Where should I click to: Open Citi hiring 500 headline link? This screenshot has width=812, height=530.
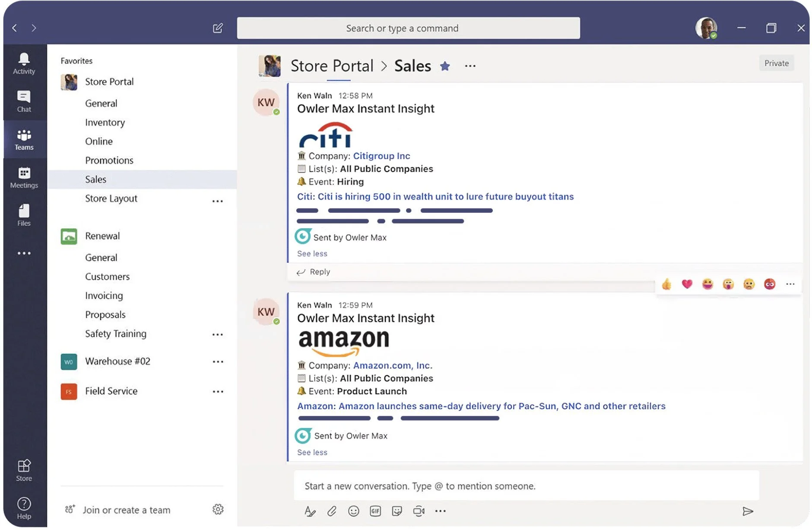(435, 197)
